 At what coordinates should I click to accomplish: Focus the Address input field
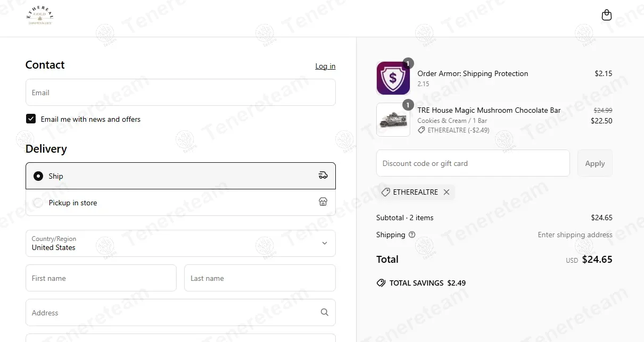(180, 312)
